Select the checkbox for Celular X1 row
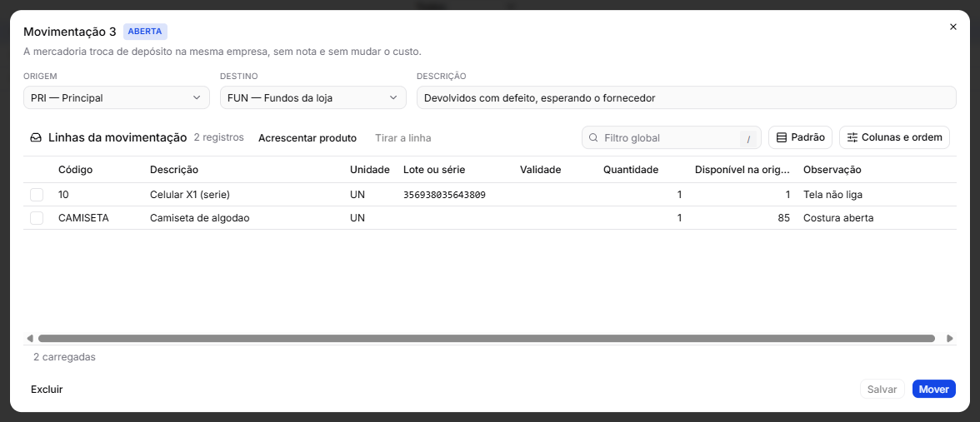The image size is (980, 422). (x=37, y=195)
